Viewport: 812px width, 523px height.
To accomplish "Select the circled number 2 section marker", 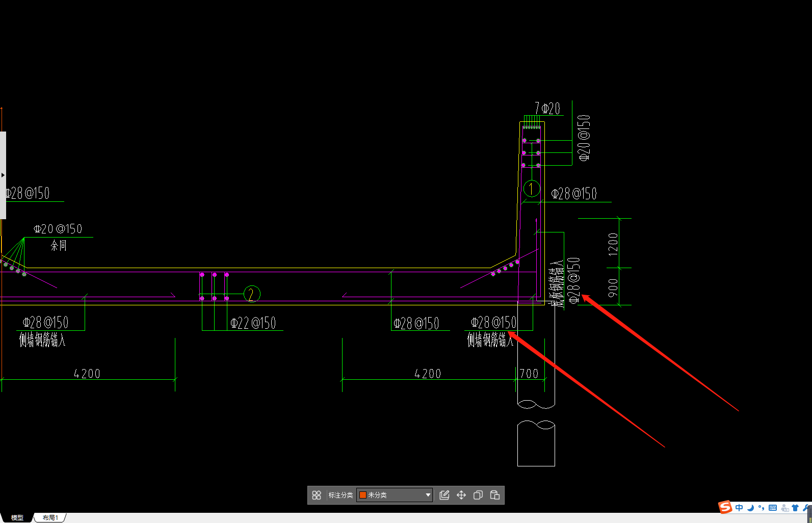I will [252, 294].
